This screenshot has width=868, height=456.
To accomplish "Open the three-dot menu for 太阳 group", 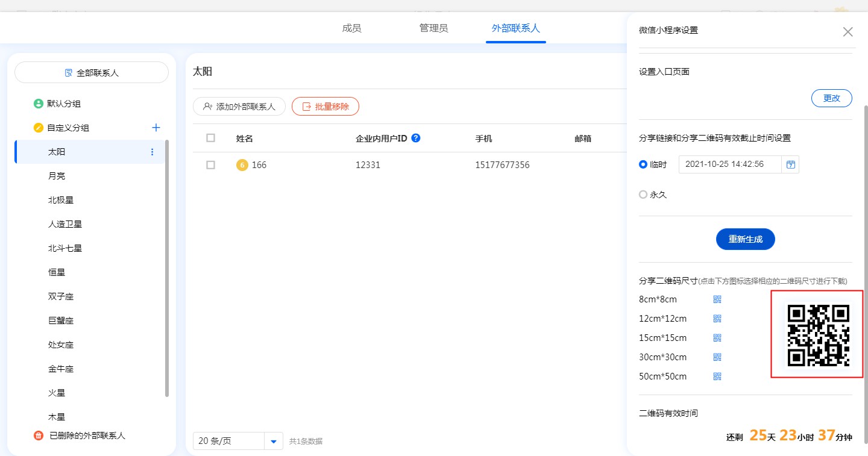I will pos(152,152).
